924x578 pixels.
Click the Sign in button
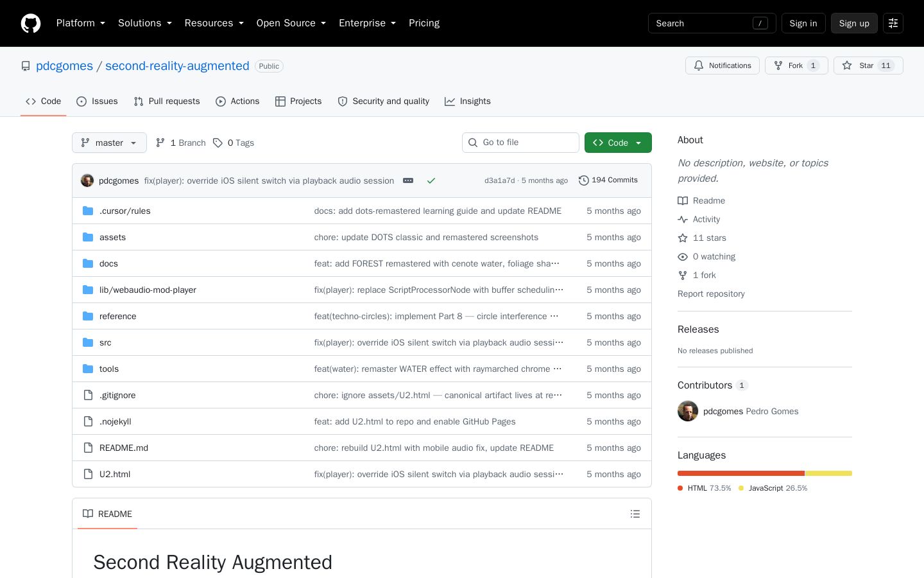pyautogui.click(x=803, y=23)
